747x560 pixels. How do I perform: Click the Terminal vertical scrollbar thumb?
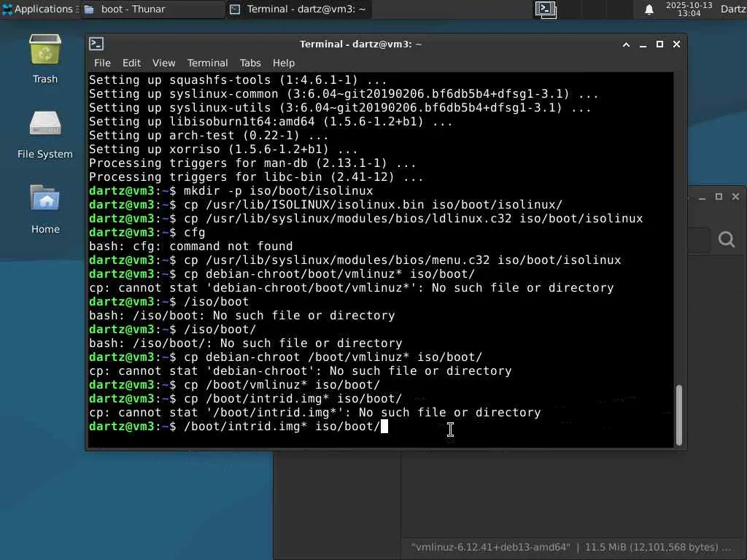point(679,415)
